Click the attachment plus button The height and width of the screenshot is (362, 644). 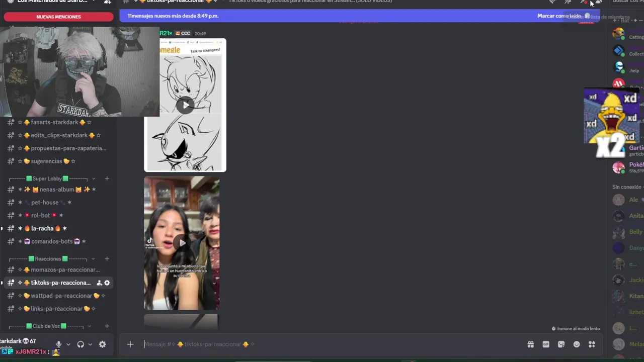click(130, 344)
